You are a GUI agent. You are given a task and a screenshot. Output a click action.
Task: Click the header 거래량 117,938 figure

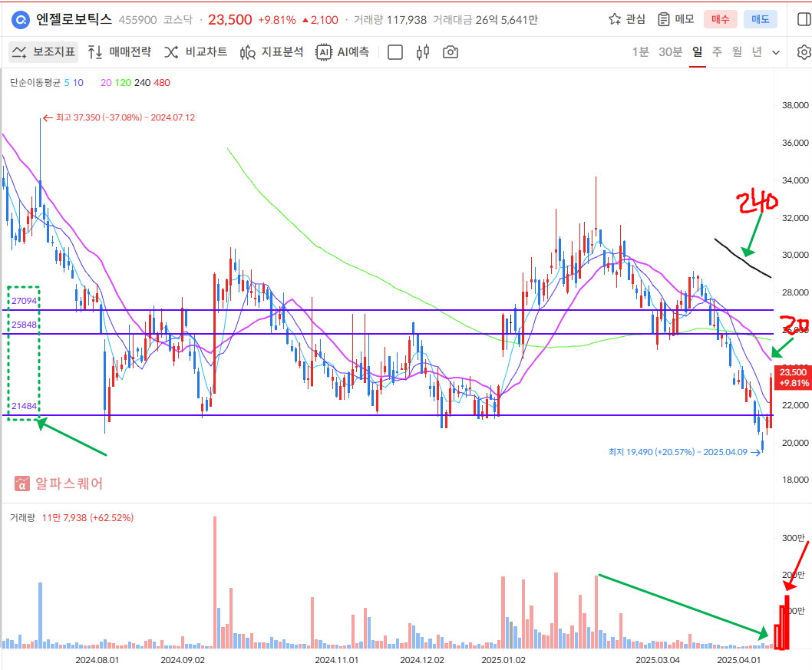(x=390, y=20)
